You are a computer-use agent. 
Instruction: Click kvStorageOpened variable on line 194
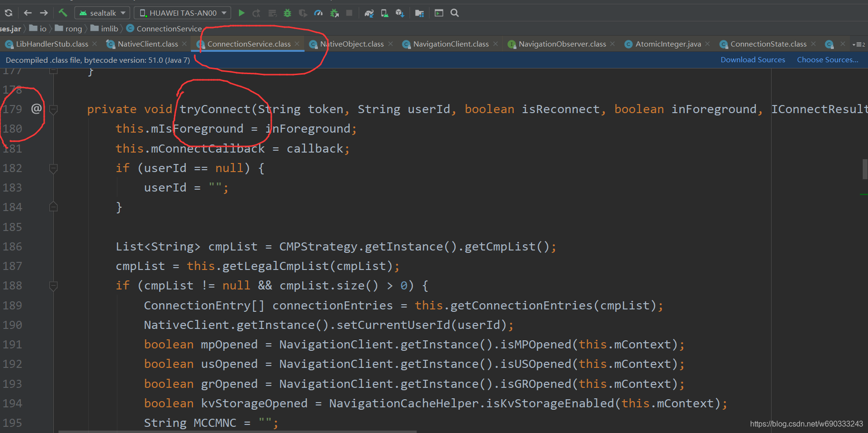point(254,403)
